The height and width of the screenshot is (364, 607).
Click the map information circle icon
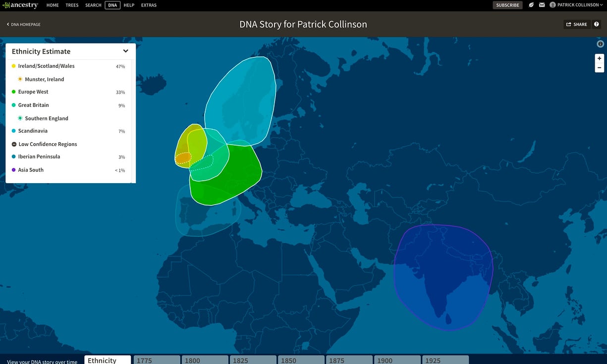point(600,44)
